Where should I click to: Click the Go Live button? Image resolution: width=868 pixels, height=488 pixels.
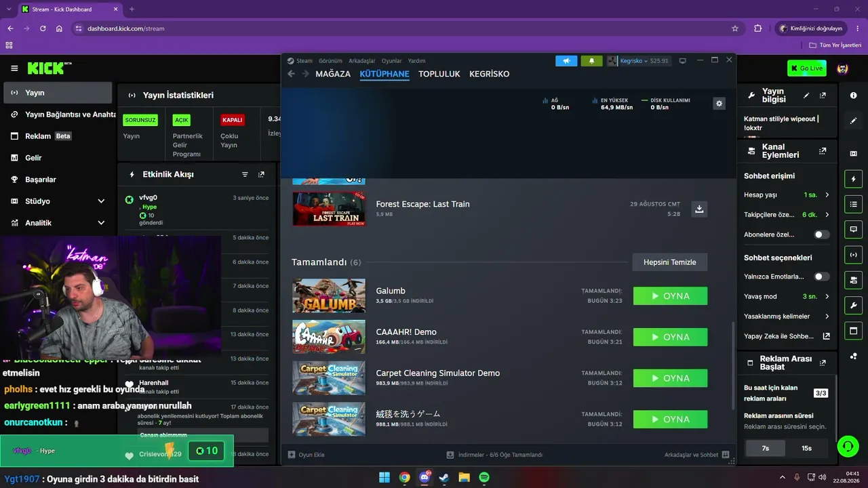tap(806, 68)
